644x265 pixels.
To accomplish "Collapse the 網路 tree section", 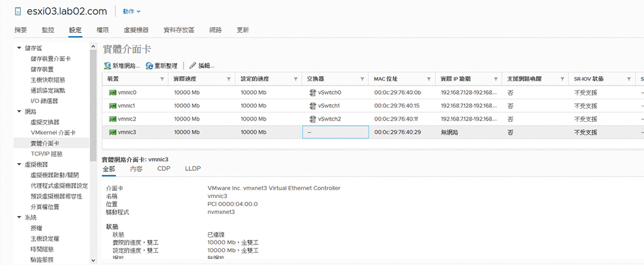I will pos(19,112).
